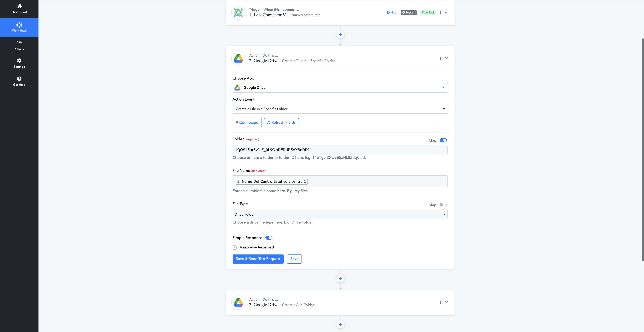Screen dimensions: 644x332
Task: Click Save & Send Test Request
Action: coord(258,259)
